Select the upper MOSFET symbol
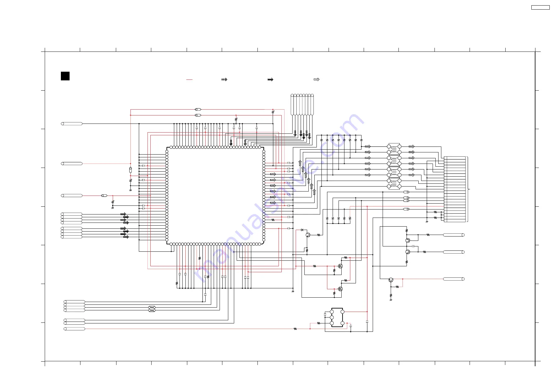Image resolution: width=555 pixels, height=392 pixels. coord(340,266)
